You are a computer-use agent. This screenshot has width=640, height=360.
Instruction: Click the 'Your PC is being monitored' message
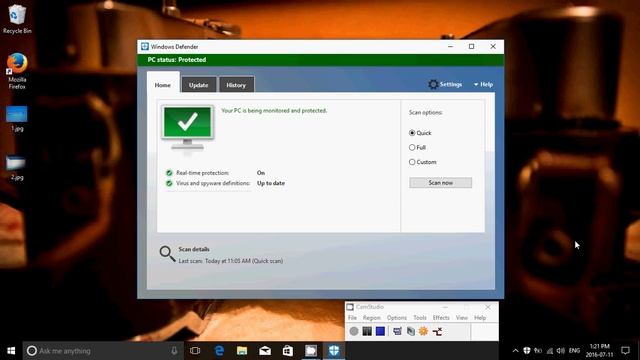click(274, 111)
